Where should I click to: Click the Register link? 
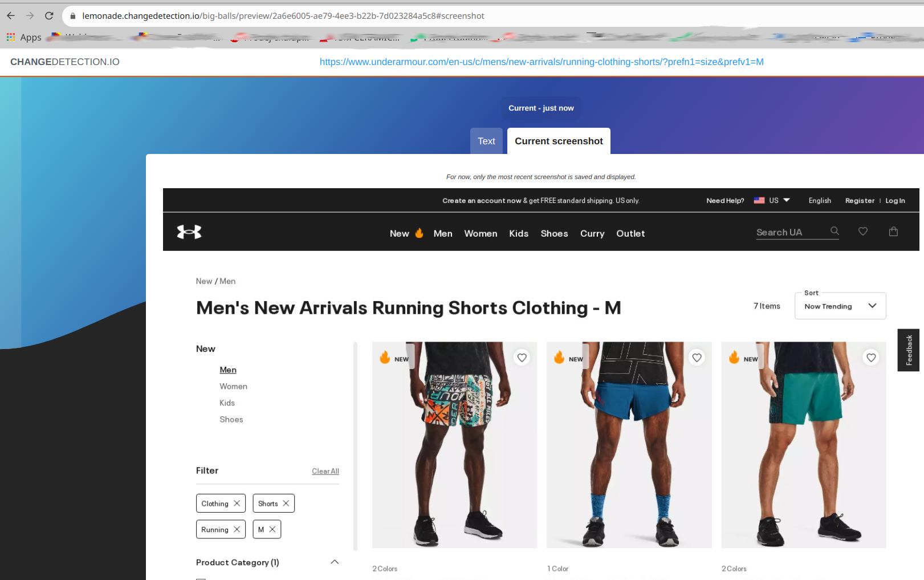click(860, 201)
